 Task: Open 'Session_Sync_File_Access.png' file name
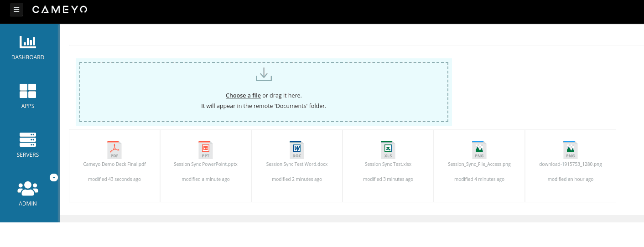point(479,164)
